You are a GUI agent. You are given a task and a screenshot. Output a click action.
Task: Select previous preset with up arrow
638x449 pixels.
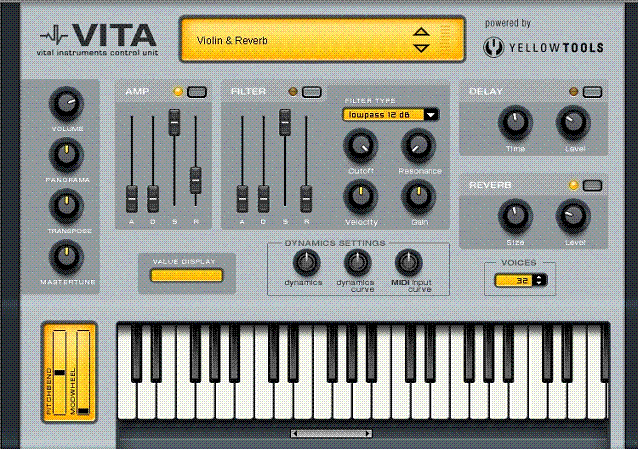(x=421, y=32)
